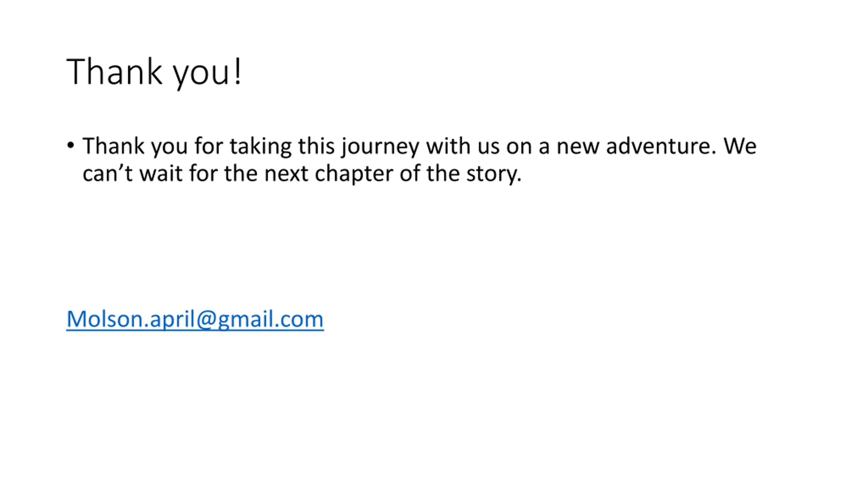The height and width of the screenshot is (488, 868).
Task: Click the word "chapter of" connector "of"
Action: coord(410,173)
